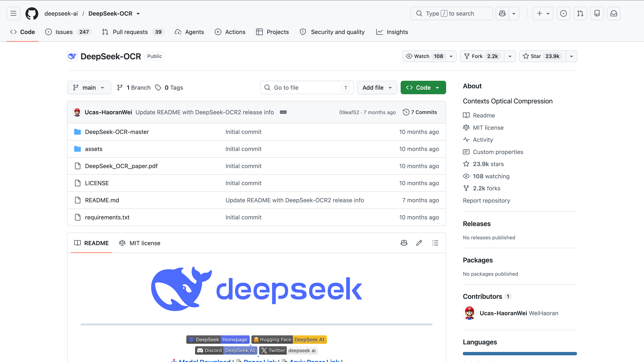Click the Go to file search field
The image size is (644, 362).
tap(307, 87)
